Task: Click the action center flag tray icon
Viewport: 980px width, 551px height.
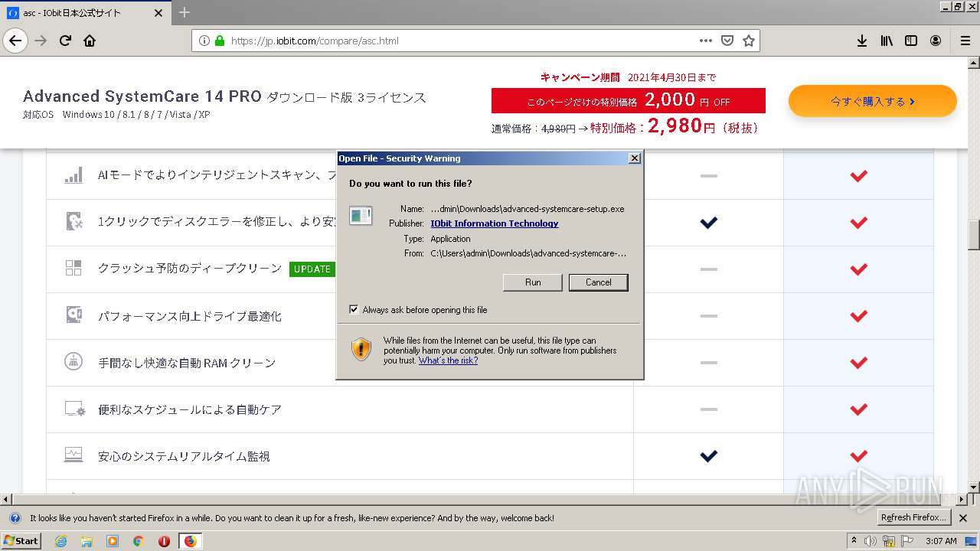Action: click(x=907, y=541)
